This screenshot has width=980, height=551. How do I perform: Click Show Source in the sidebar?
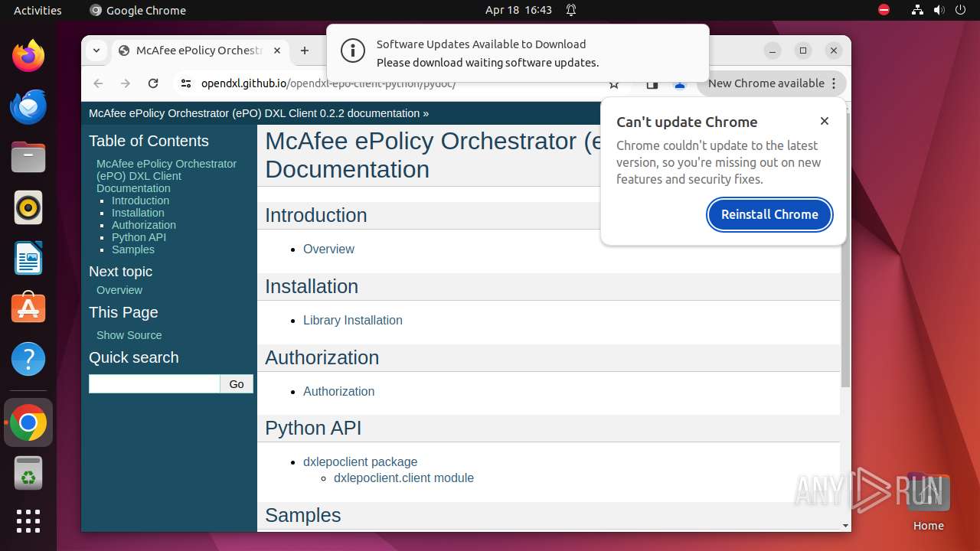(x=129, y=335)
